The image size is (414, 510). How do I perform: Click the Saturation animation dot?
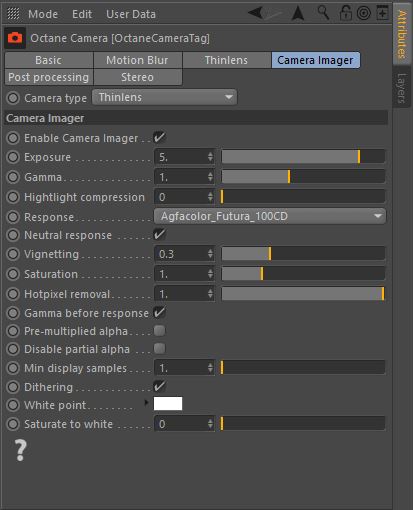pos(13,274)
